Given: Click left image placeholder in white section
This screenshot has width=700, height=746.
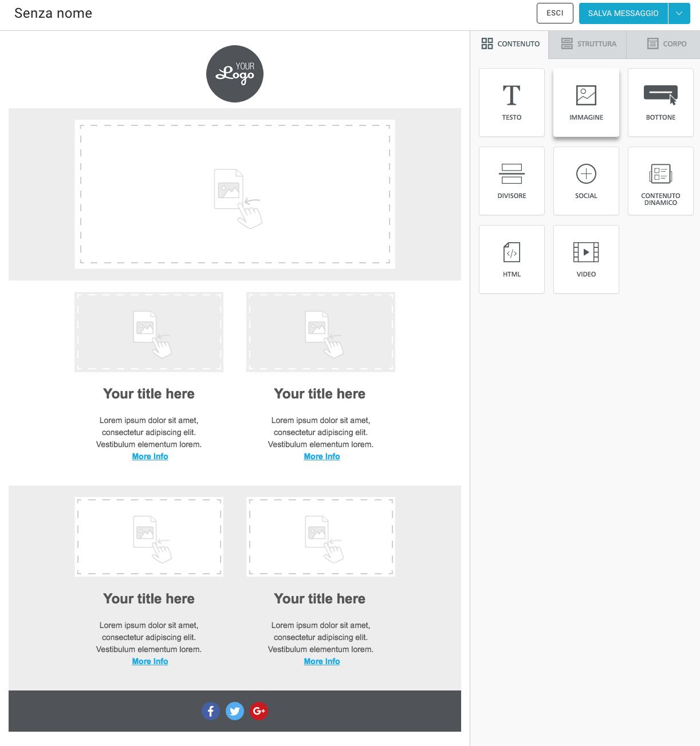Looking at the screenshot, I should click(x=149, y=332).
